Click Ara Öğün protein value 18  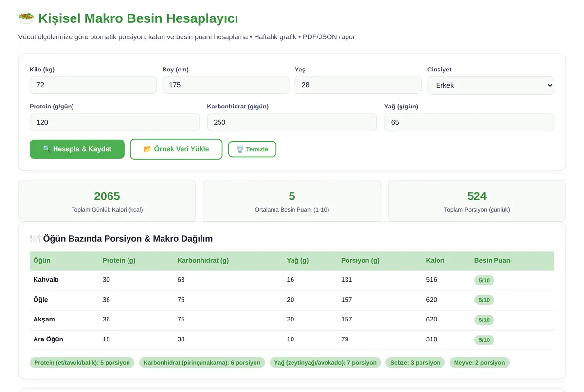point(106,339)
